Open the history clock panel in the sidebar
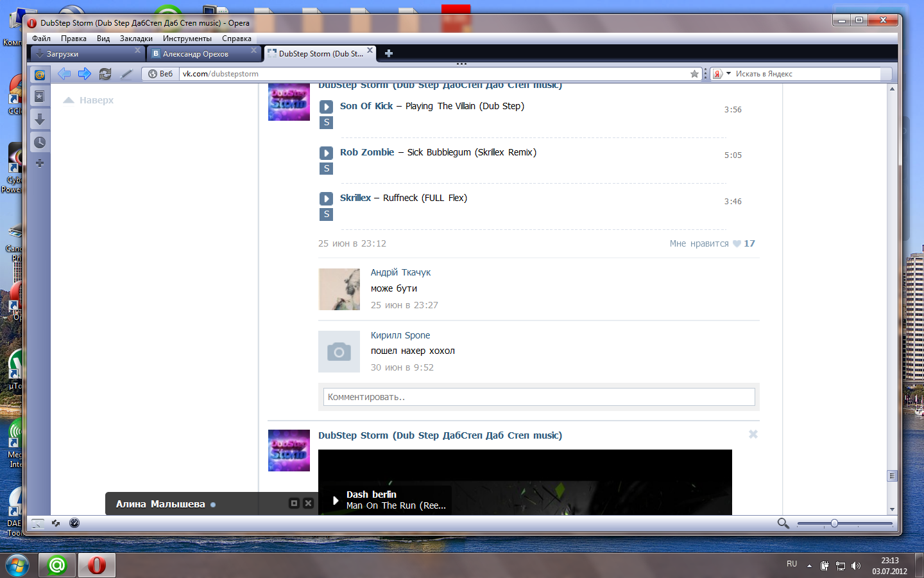 pos(40,142)
